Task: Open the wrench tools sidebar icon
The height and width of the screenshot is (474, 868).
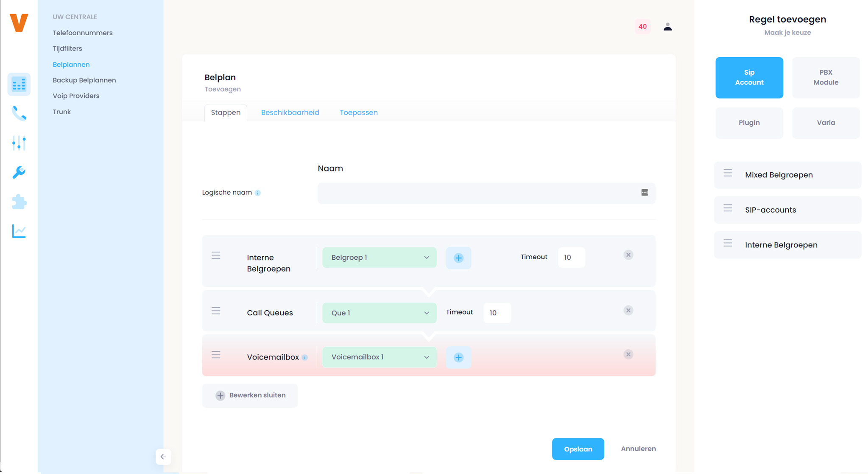Action: pos(19,172)
